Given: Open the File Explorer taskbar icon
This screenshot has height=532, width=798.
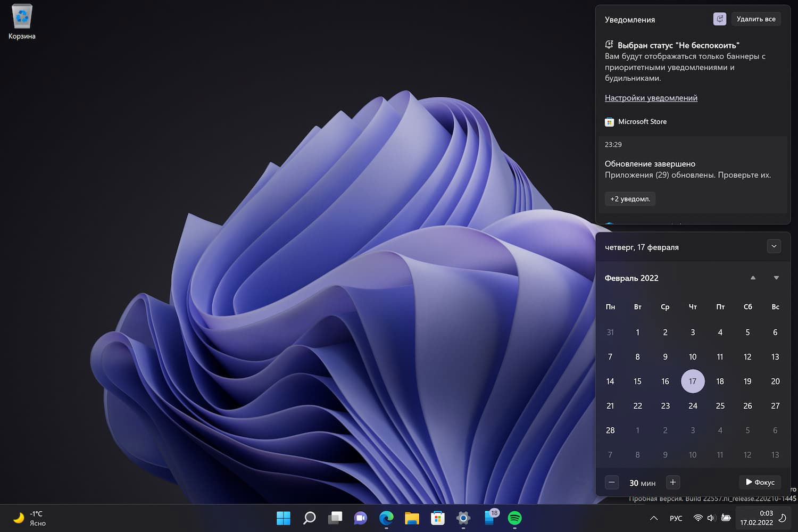Looking at the screenshot, I should click(412, 518).
